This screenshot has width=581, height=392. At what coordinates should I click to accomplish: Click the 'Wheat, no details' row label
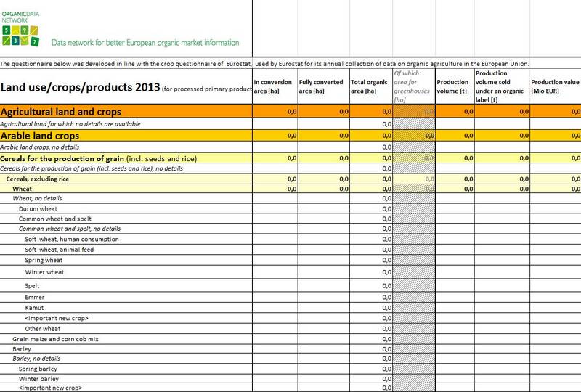[x=37, y=199]
